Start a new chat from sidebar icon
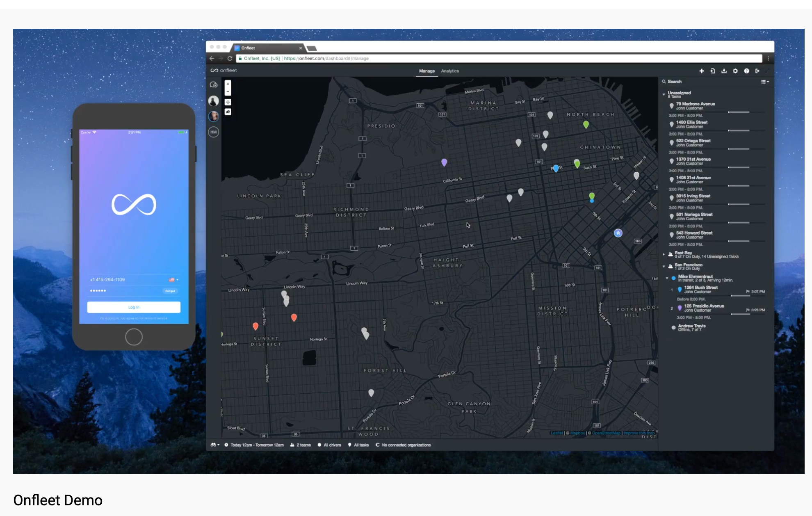 [x=214, y=85]
